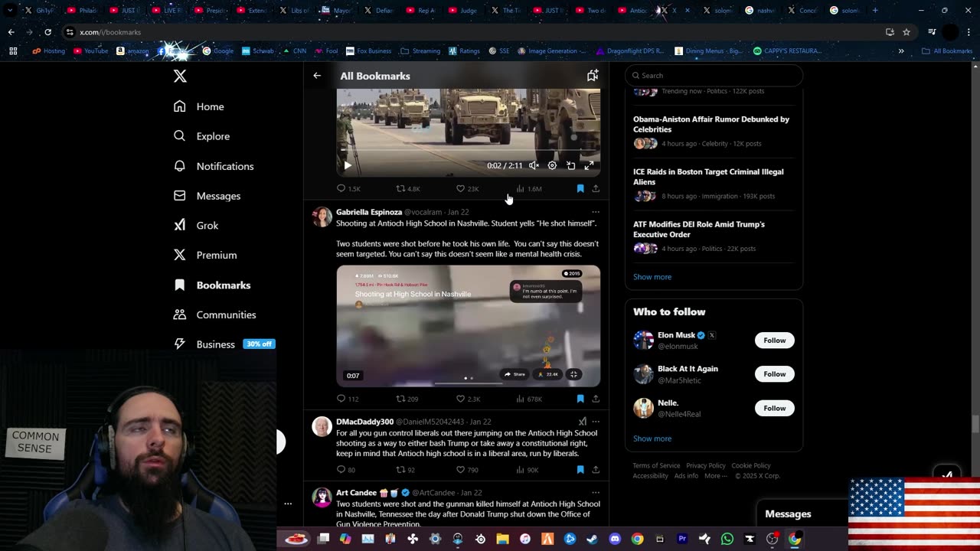The height and width of the screenshot is (551, 980).
Task: Click the Grok icon on DMacDaddy300's post
Action: tap(583, 422)
